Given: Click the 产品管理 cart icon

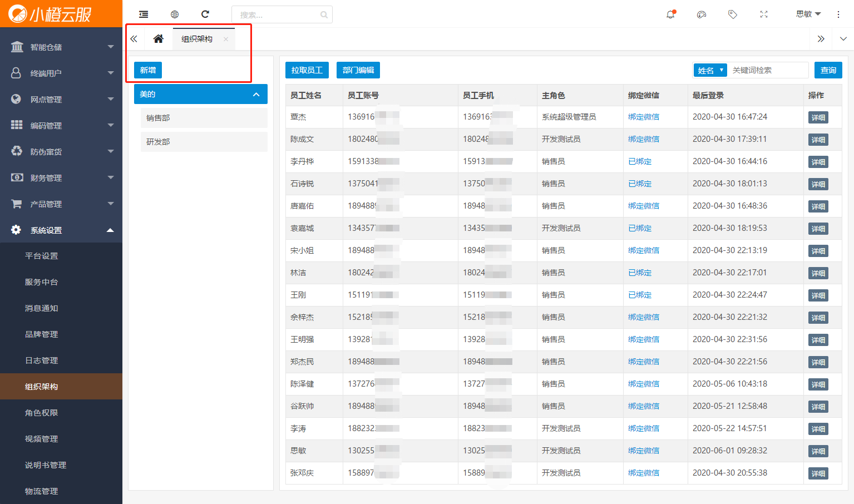Looking at the screenshot, I should click(17, 204).
